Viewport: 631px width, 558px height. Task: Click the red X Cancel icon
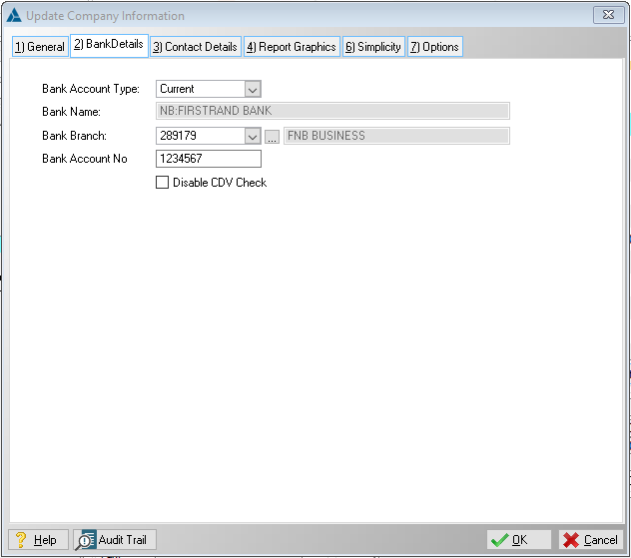pyautogui.click(x=571, y=540)
